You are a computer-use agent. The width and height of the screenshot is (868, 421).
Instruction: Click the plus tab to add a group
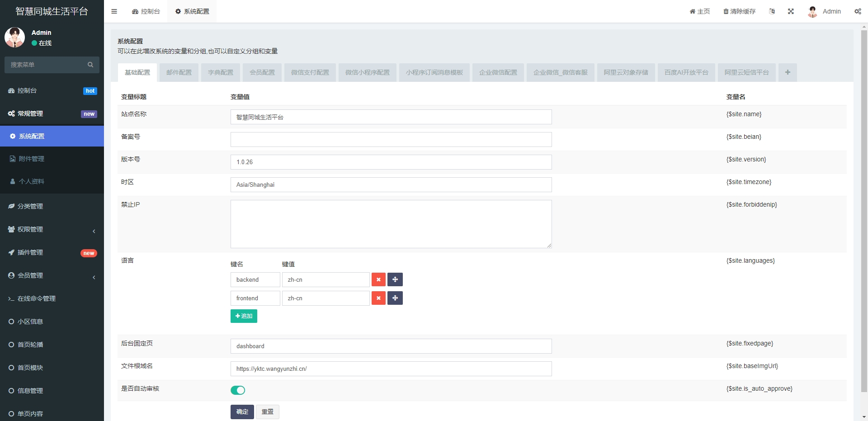(x=787, y=72)
